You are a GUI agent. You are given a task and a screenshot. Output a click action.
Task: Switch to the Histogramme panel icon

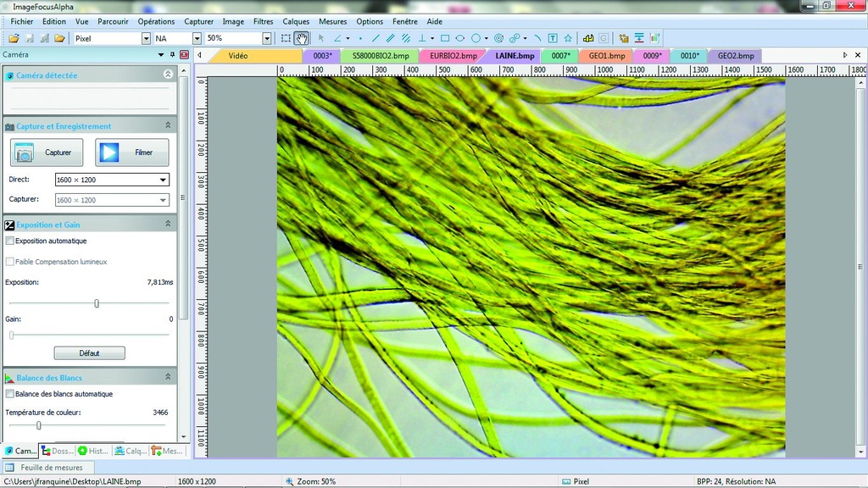pos(91,451)
